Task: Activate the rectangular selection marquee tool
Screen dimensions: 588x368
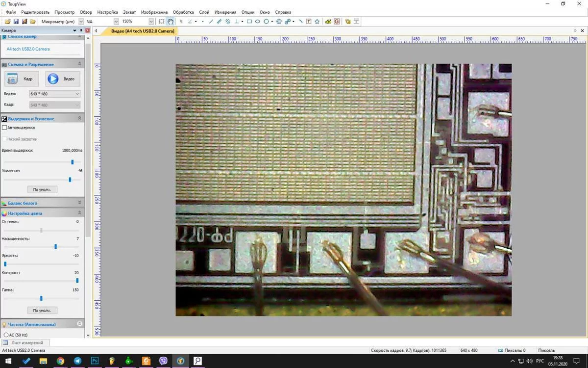Action: (x=162, y=22)
